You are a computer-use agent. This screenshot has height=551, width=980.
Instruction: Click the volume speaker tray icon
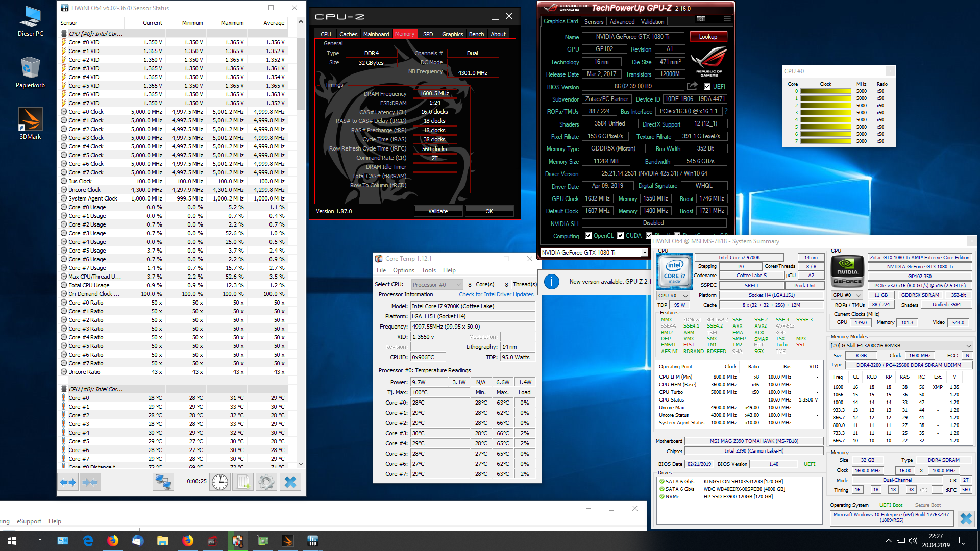tap(913, 541)
